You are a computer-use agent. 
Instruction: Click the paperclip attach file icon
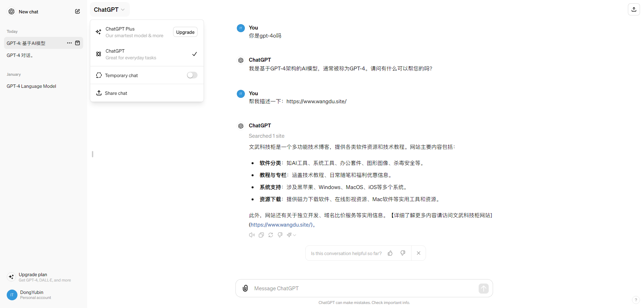(245, 288)
